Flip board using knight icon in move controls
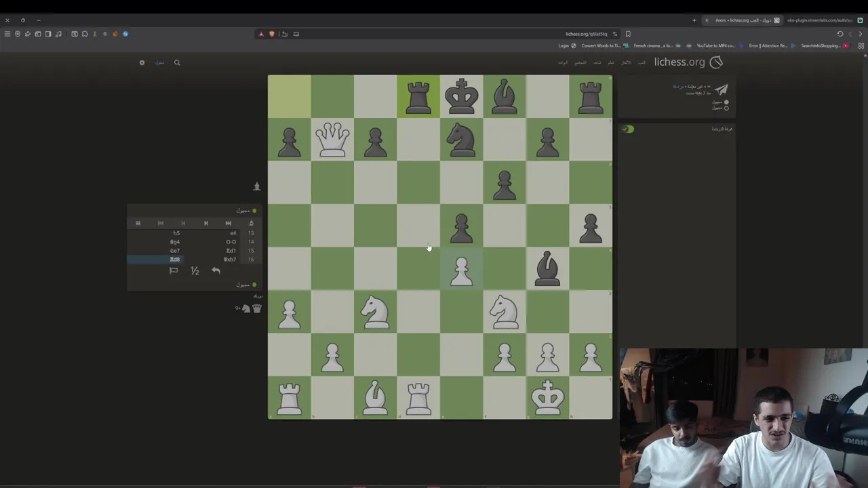Screen dimensions: 868x488 pos(251,223)
